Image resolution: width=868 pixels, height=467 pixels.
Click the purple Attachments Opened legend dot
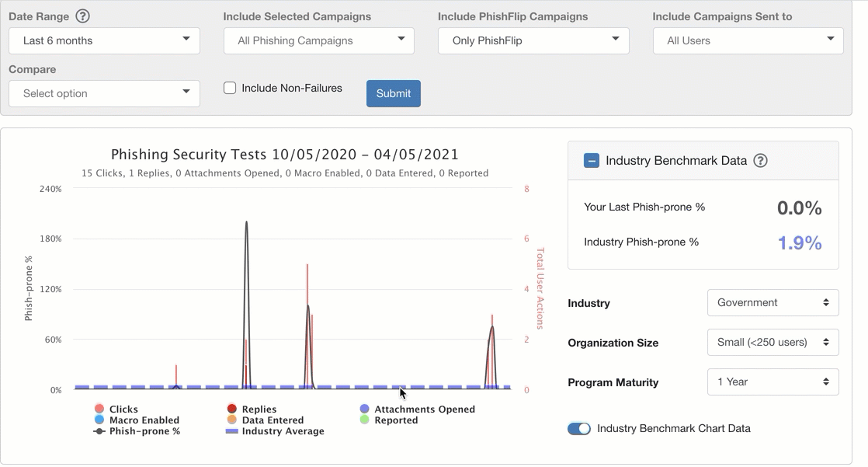pyautogui.click(x=363, y=409)
